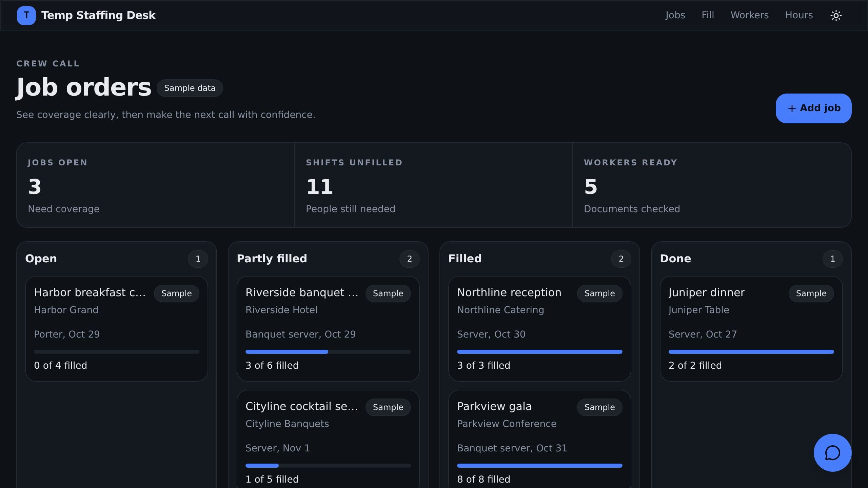
Task: Open the Northline reception job card
Action: (x=539, y=329)
